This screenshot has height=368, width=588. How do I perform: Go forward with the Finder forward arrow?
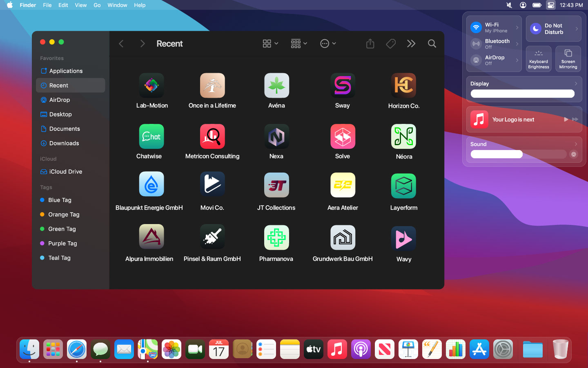point(142,43)
